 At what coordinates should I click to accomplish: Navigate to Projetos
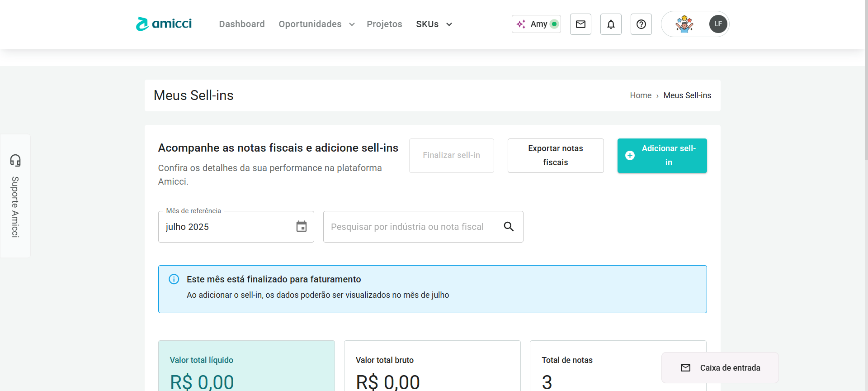[384, 24]
